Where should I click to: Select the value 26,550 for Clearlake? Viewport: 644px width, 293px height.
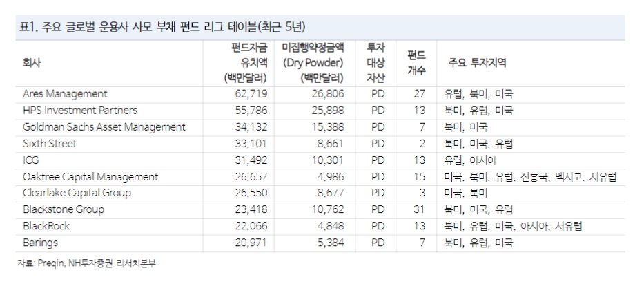coord(251,193)
